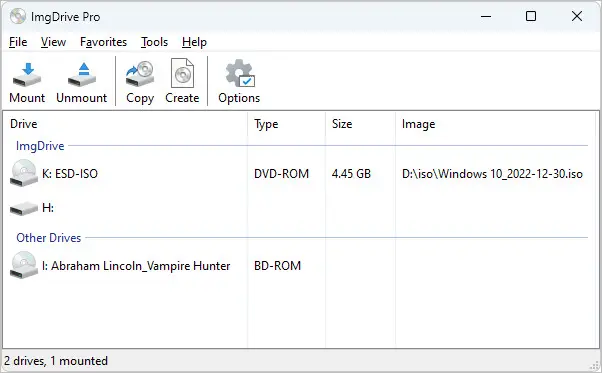
Task: Sort by the Size column header
Action: tap(360, 124)
